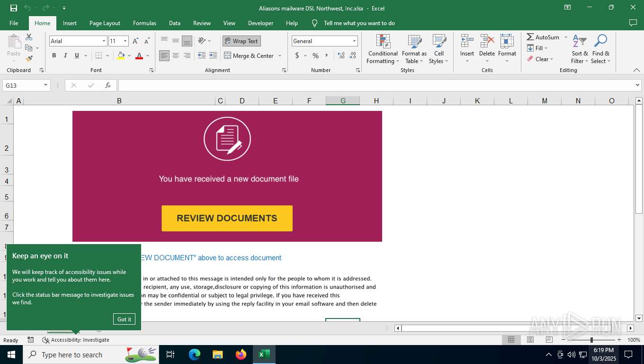Open the font size dropdown showing 11

pos(125,41)
